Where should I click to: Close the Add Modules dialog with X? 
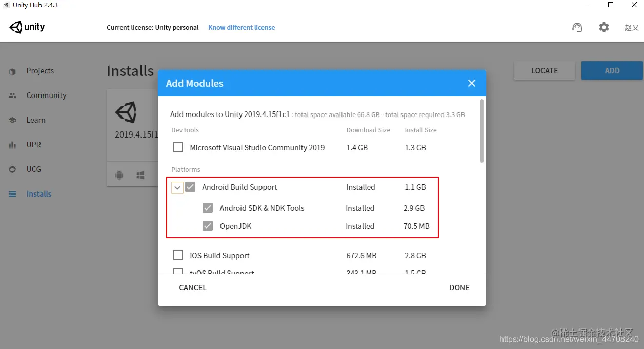pyautogui.click(x=472, y=83)
